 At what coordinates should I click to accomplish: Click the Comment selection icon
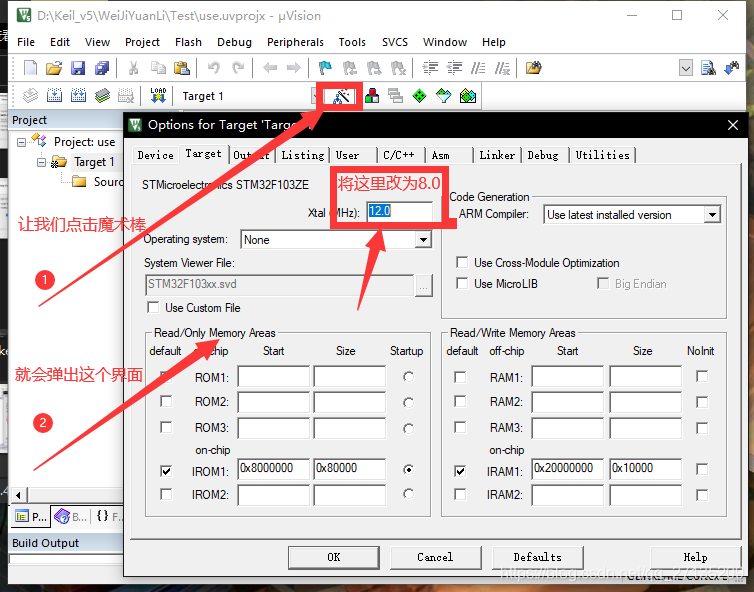(478, 68)
